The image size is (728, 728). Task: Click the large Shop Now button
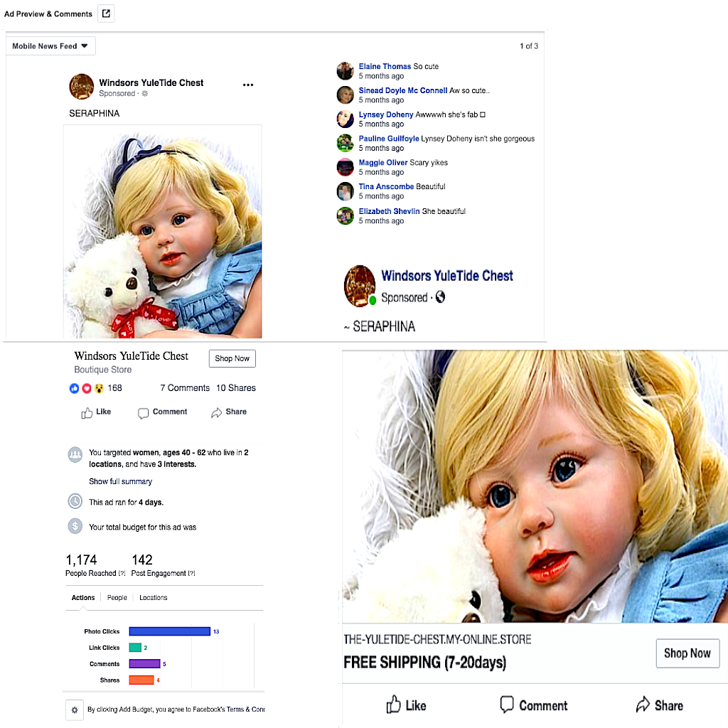pyautogui.click(x=687, y=653)
